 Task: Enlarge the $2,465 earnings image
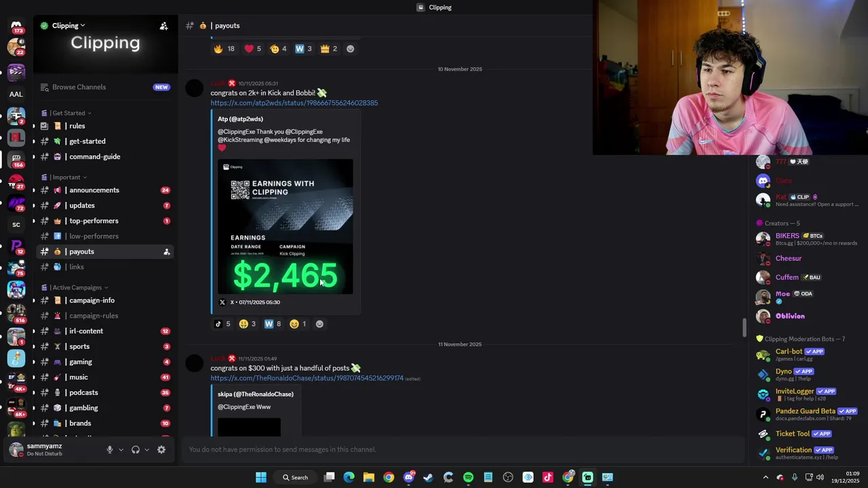(285, 227)
